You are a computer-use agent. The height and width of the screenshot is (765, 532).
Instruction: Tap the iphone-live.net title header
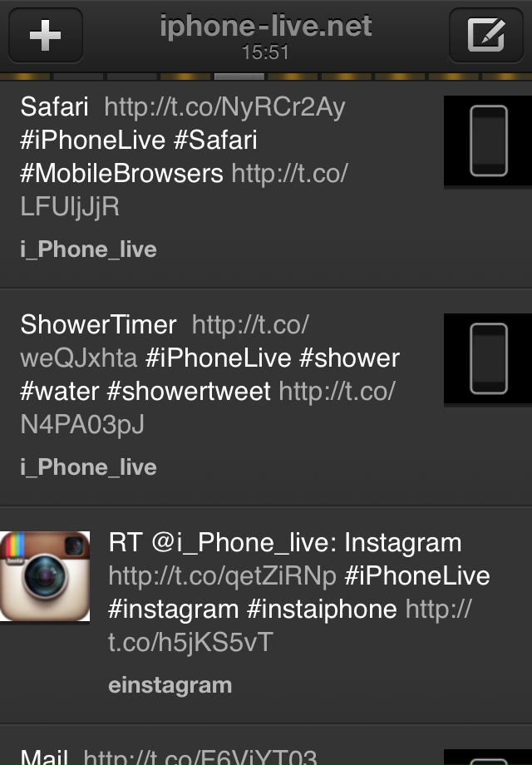(266, 26)
